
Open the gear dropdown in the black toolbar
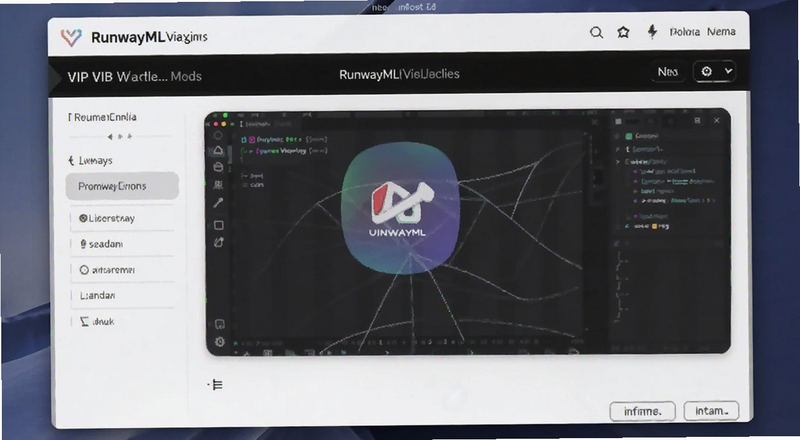(x=715, y=71)
